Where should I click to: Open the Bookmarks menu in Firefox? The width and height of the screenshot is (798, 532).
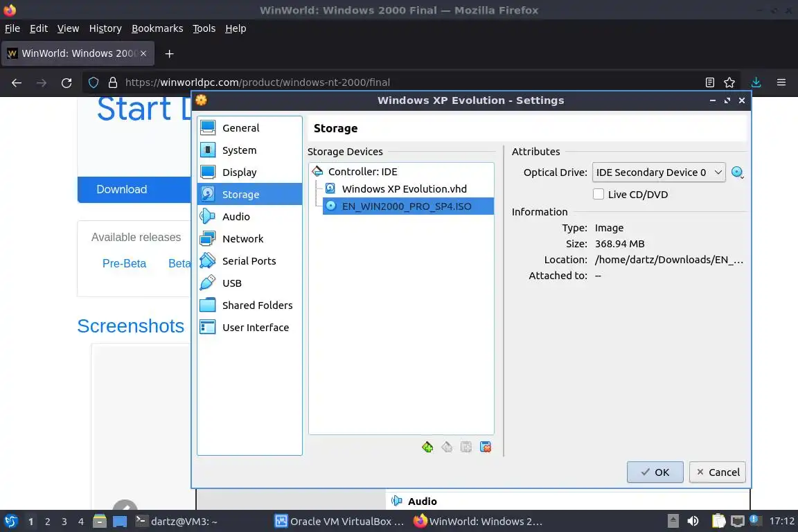157,28
